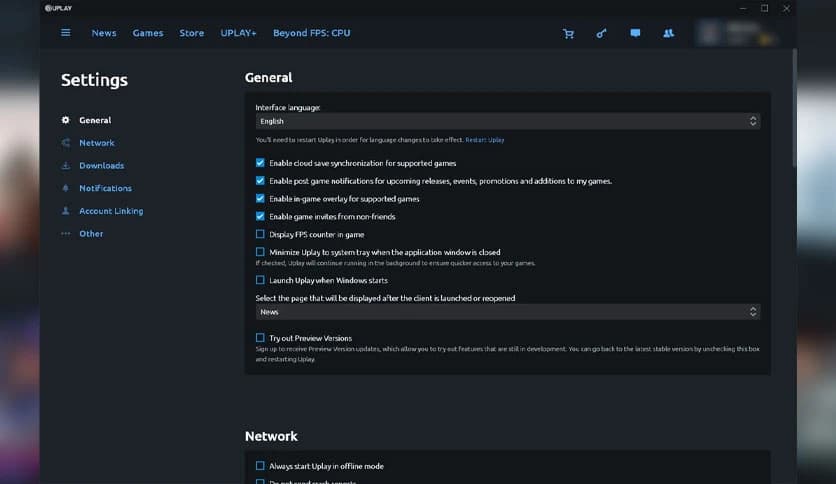Enable Launch Uplay when Windows starts
Screen dimensions: 836x484
260,280
